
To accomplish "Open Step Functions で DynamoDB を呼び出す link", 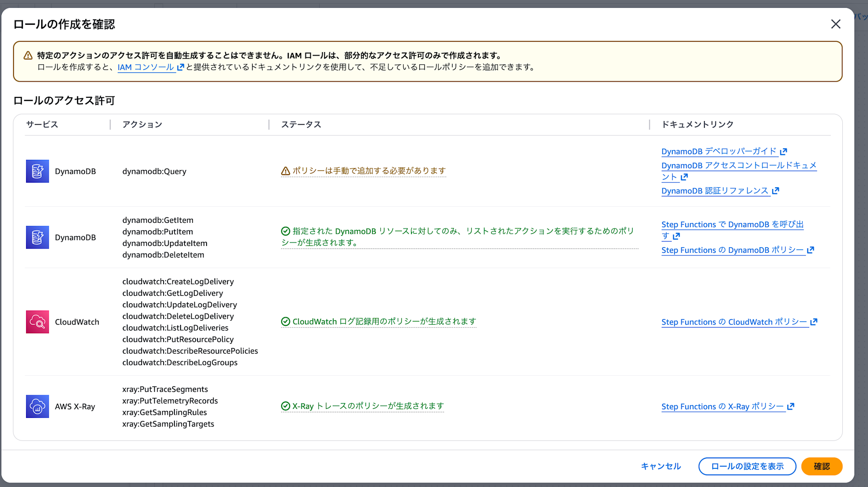I will 732,224.
